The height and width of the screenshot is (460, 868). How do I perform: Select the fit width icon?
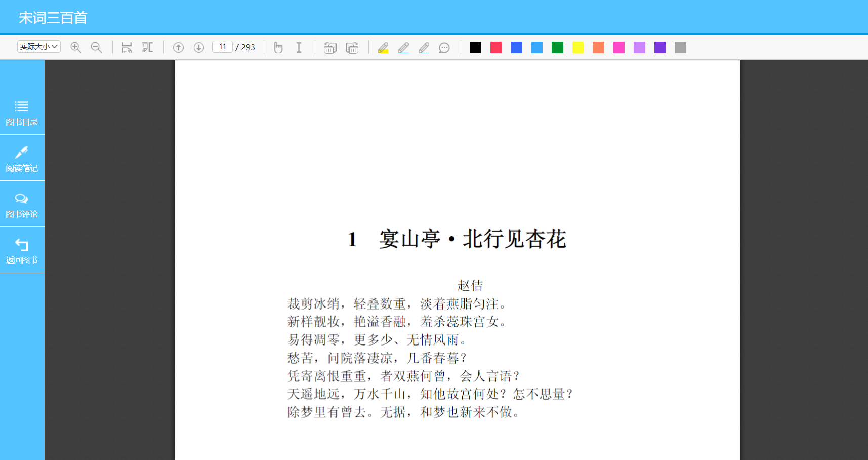click(x=127, y=47)
